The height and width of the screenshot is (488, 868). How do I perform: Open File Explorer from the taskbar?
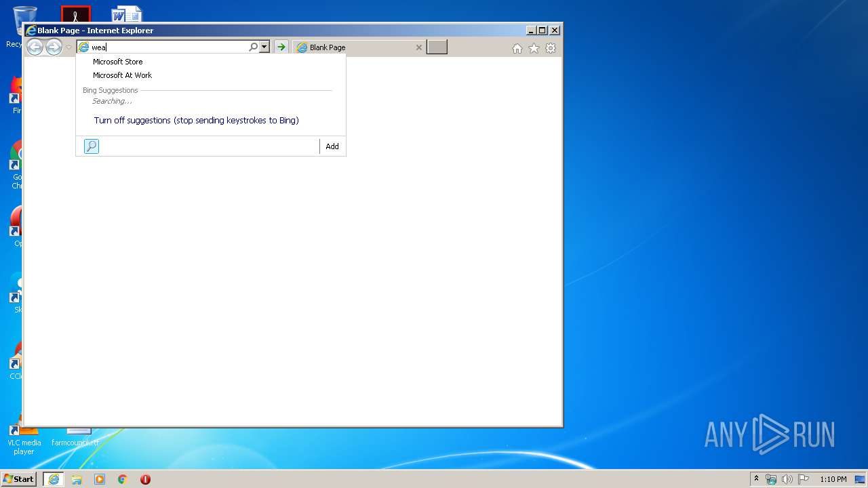coord(77,479)
